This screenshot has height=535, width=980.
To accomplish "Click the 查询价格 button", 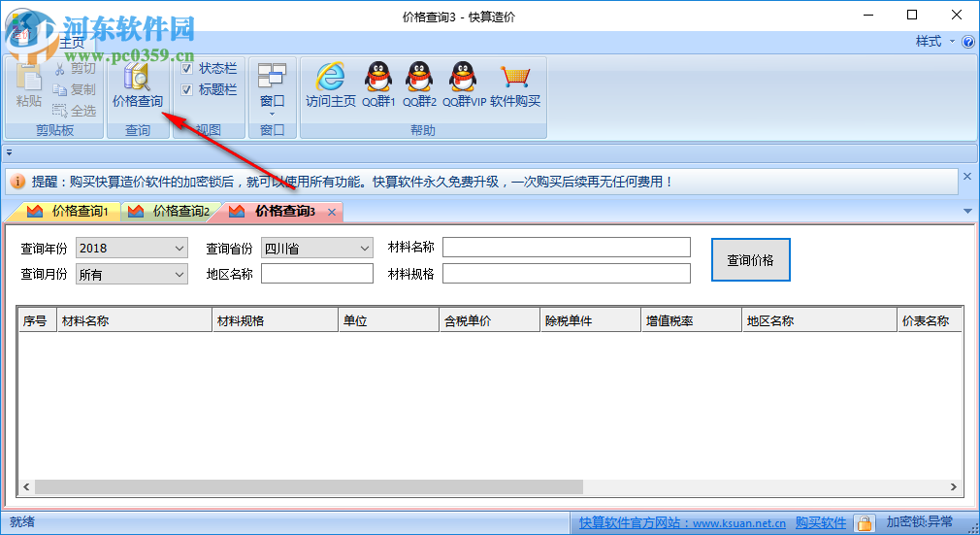I will point(751,259).
